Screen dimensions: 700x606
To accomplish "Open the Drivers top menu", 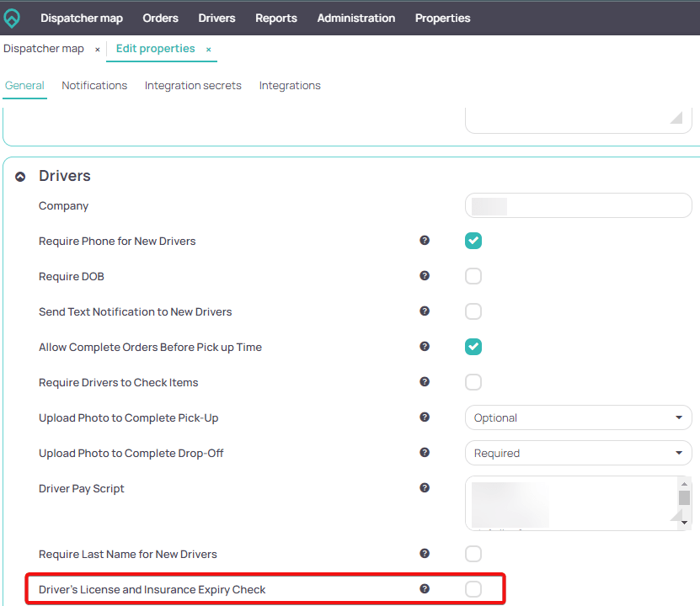I will (216, 19).
